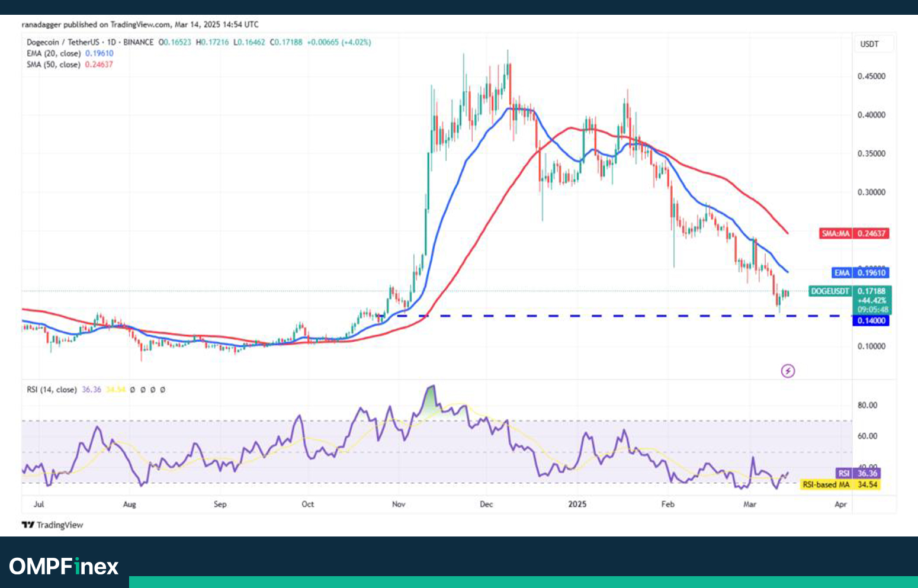918x588 pixels.
Task: Click the ranadagger published on TradingView.com header
Action: (x=140, y=24)
